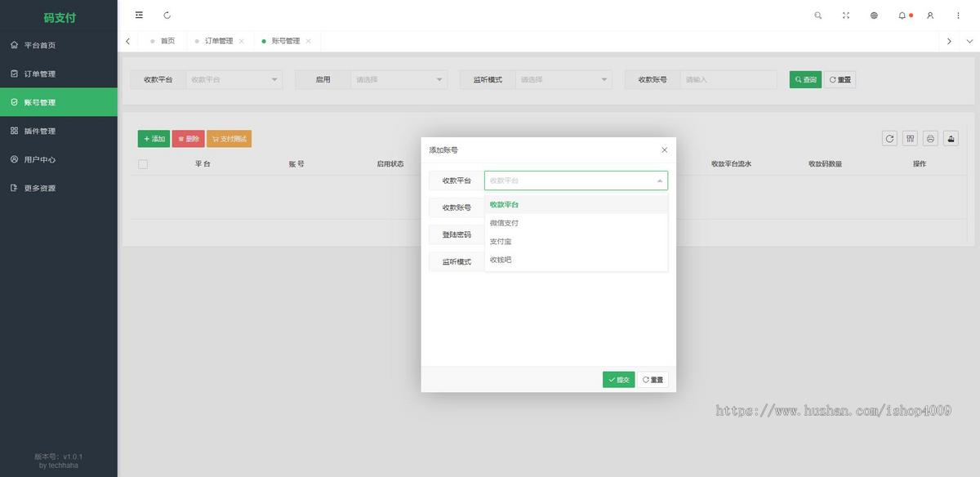Open 账号管理 in the sidebar
Screen dimensions: 980x477
59,102
